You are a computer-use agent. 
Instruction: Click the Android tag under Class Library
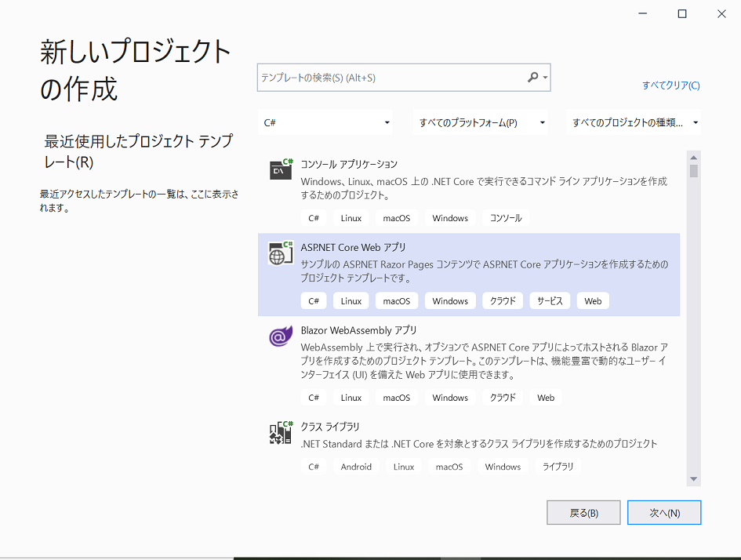(356, 467)
